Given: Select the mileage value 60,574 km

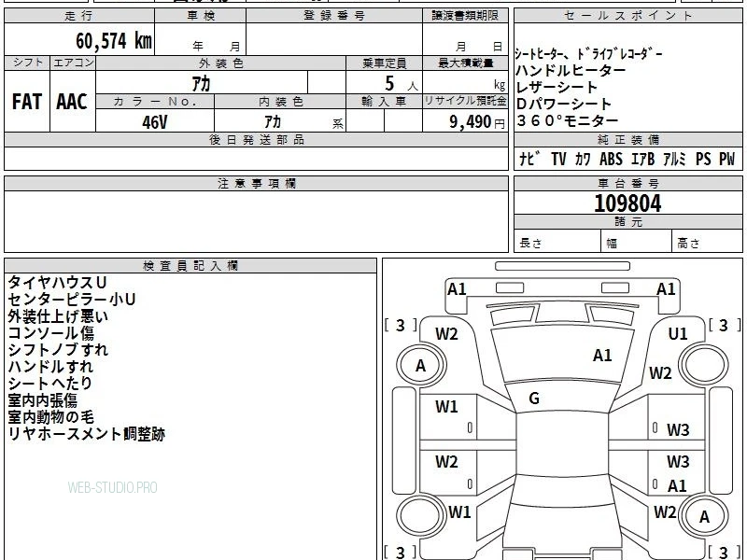Looking at the screenshot, I should pyautogui.click(x=114, y=41).
